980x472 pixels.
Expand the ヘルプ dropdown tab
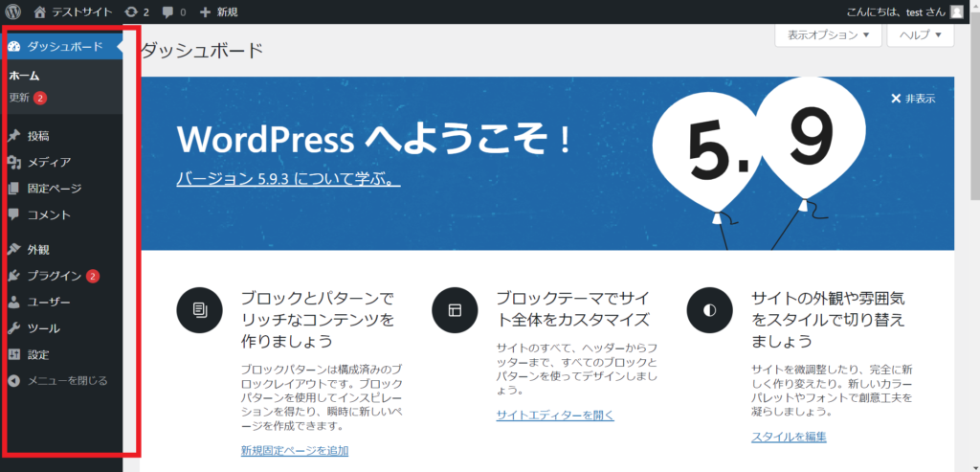pos(921,35)
